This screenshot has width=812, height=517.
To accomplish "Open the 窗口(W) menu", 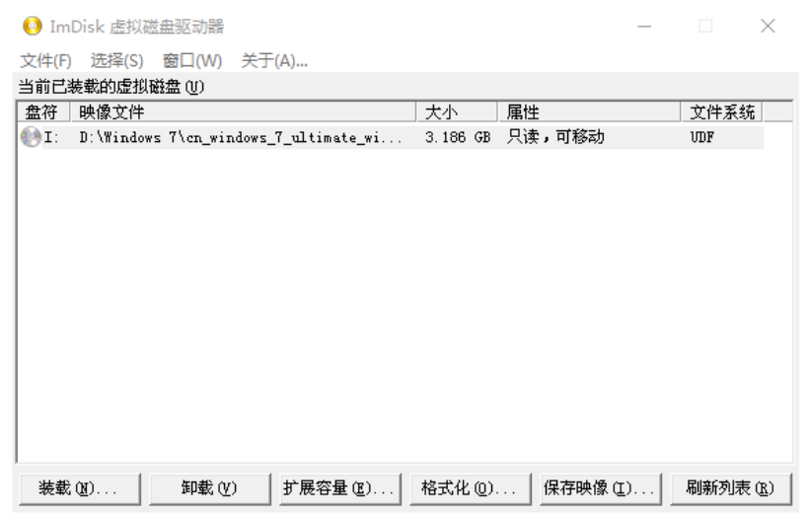I will (x=192, y=60).
